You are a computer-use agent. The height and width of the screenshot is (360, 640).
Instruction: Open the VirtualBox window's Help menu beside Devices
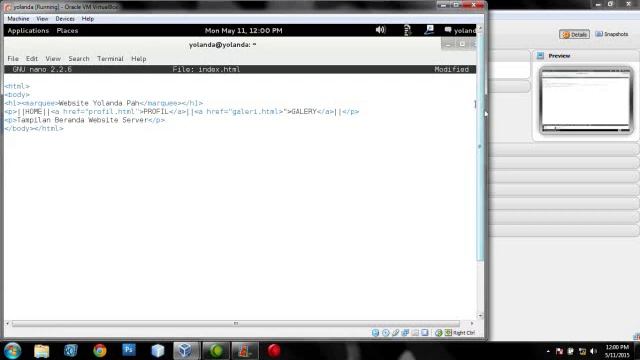pyautogui.click(x=87, y=19)
